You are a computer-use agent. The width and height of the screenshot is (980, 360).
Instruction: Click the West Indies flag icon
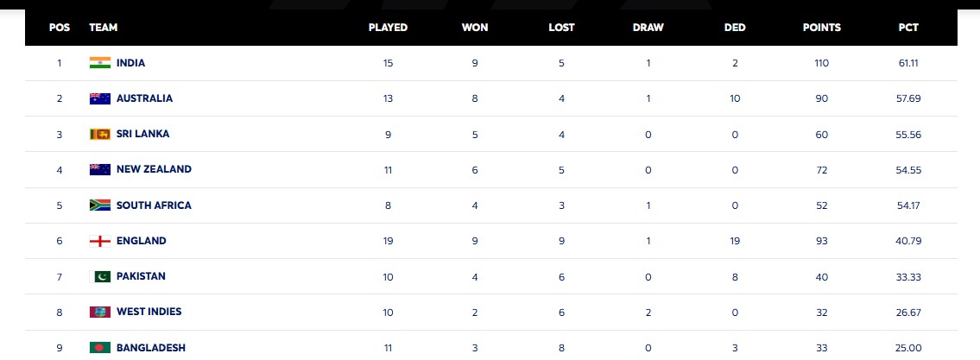click(100, 312)
